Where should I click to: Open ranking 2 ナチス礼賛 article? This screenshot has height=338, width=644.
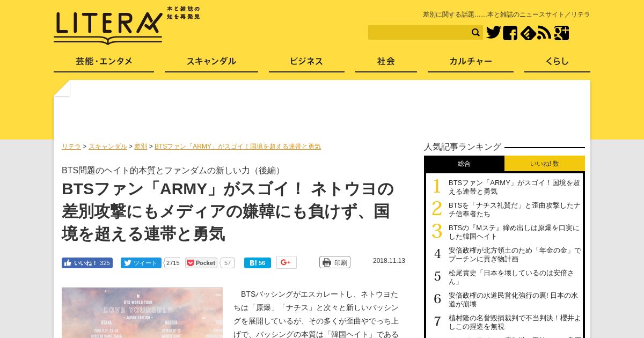[x=514, y=209]
